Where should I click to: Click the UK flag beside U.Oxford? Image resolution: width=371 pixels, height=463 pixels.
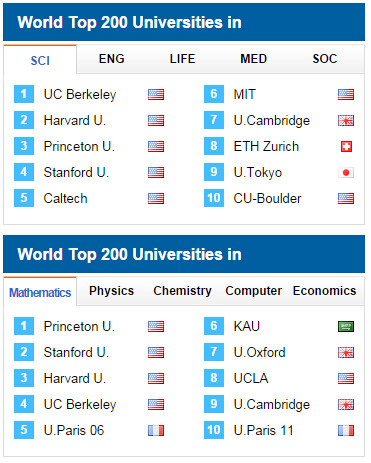[x=346, y=352]
